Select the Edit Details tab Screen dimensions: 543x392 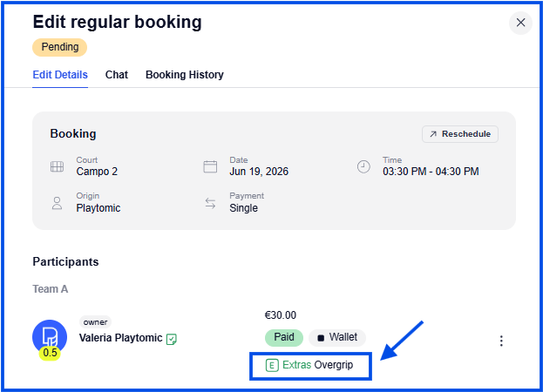point(60,75)
